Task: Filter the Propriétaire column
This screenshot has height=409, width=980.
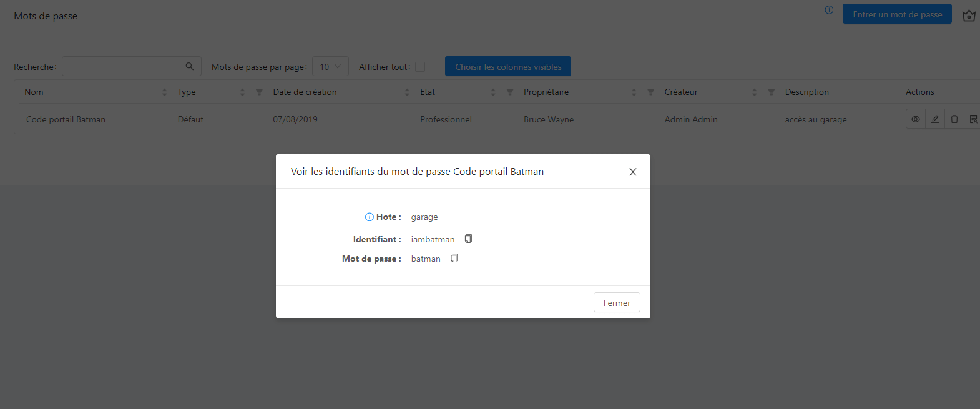Action: pyautogui.click(x=651, y=92)
